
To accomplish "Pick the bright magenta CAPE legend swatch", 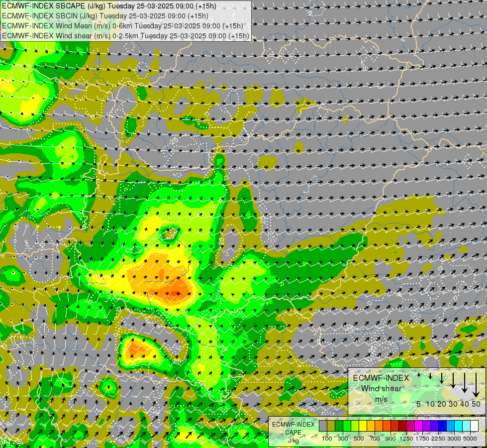I will pos(419,426).
